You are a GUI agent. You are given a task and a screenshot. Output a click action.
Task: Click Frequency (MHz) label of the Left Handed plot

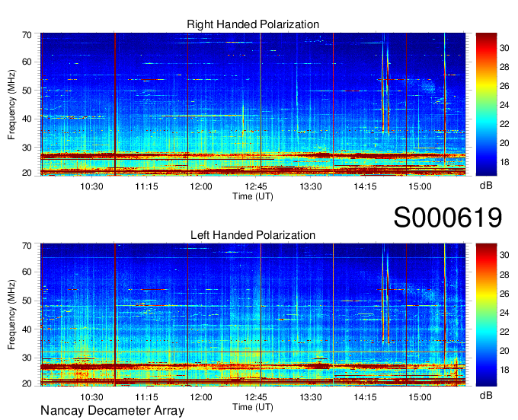11,315
